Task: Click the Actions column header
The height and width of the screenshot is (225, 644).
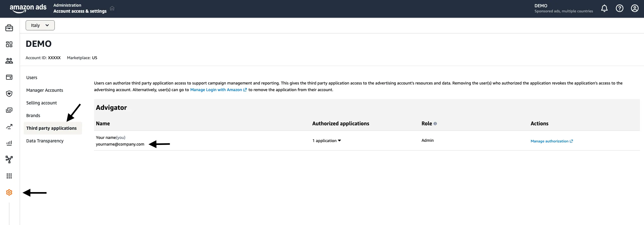Action: click(x=540, y=124)
